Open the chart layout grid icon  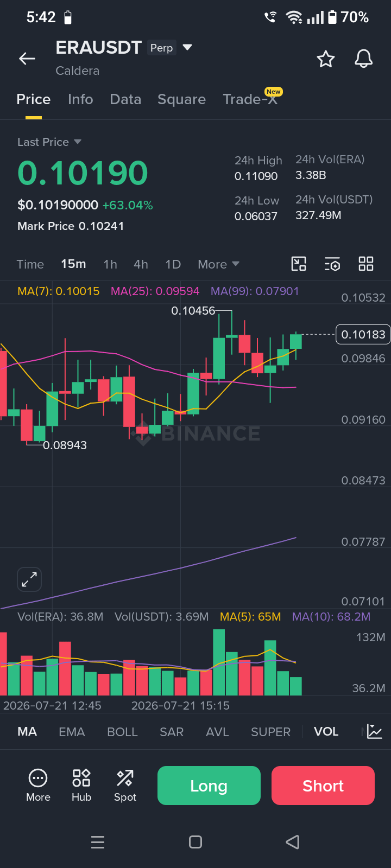366,264
